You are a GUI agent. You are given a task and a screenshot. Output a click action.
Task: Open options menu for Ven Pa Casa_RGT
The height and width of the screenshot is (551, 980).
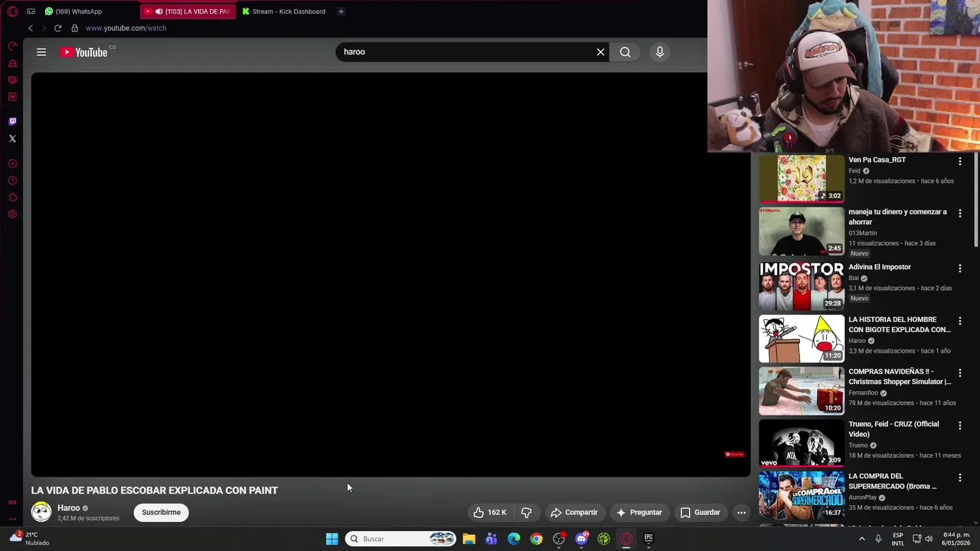pyautogui.click(x=959, y=161)
